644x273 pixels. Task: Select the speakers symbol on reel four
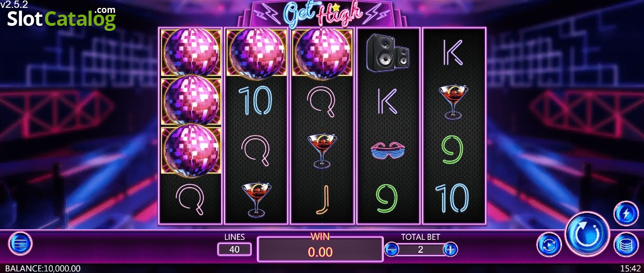click(x=388, y=53)
